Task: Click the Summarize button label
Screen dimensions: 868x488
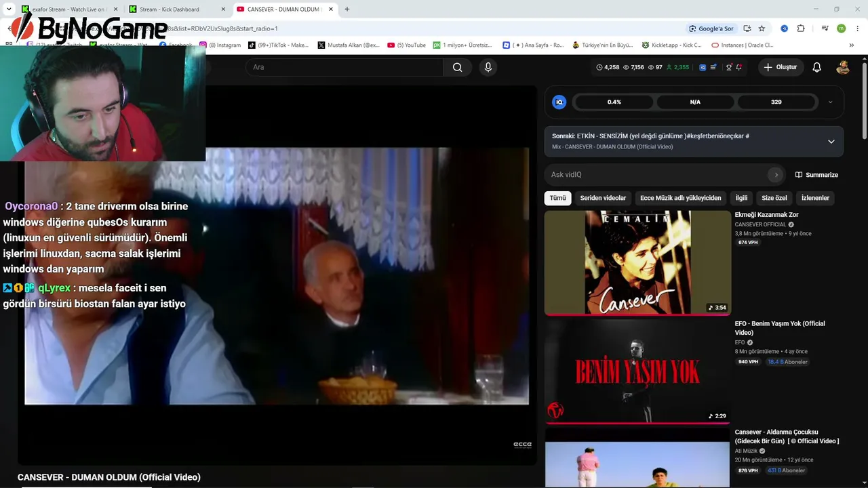Action: (822, 175)
